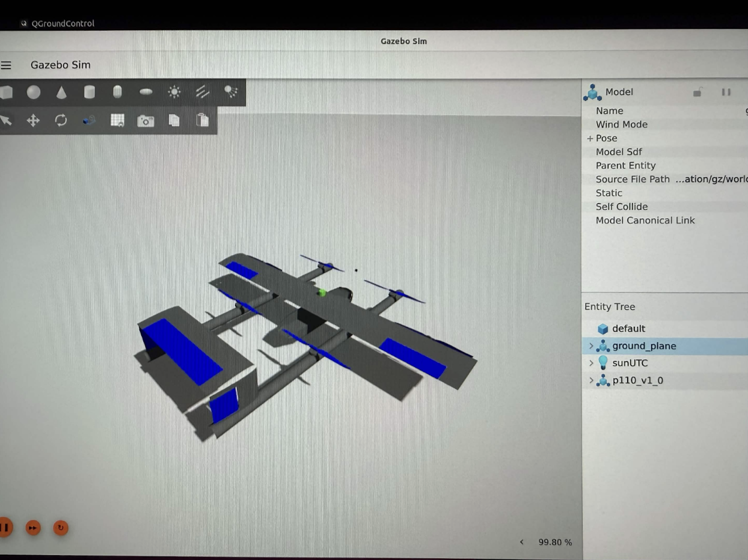Activate the select arrow mode
Image resolution: width=748 pixels, height=560 pixels.
(x=6, y=120)
